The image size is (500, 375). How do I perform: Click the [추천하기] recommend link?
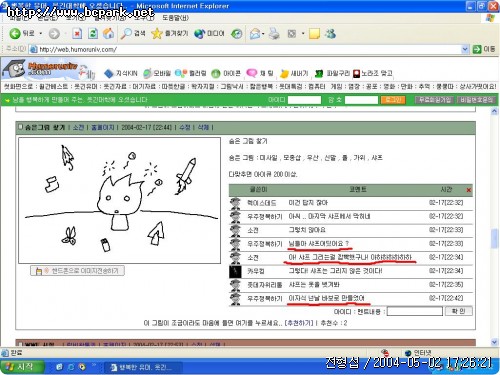[x=299, y=323]
